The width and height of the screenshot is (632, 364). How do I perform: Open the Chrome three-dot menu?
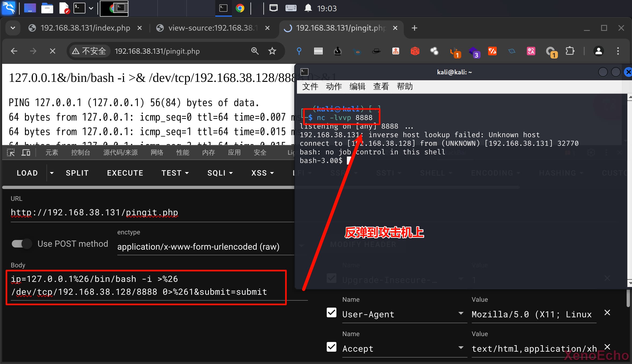click(618, 51)
